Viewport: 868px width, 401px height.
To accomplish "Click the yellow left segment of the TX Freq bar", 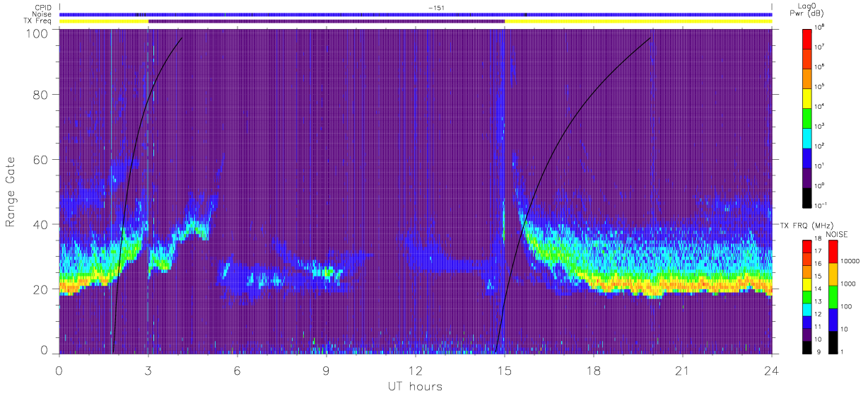I will click(x=104, y=21).
